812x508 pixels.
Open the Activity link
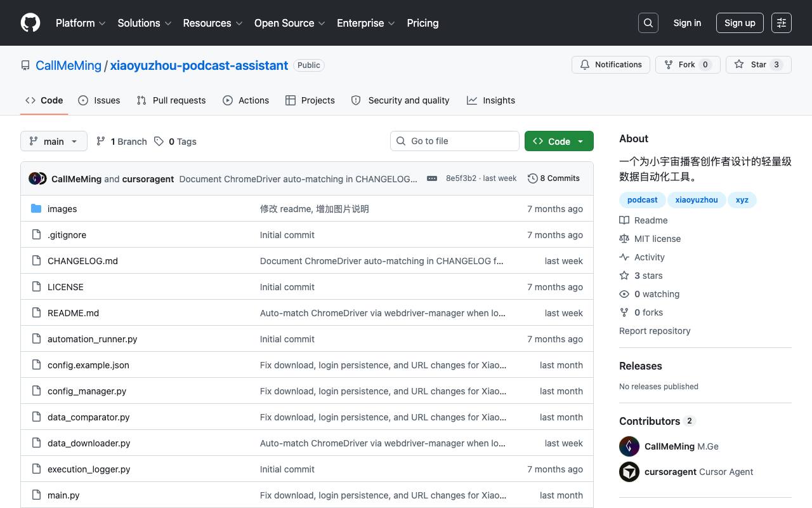coord(642,257)
